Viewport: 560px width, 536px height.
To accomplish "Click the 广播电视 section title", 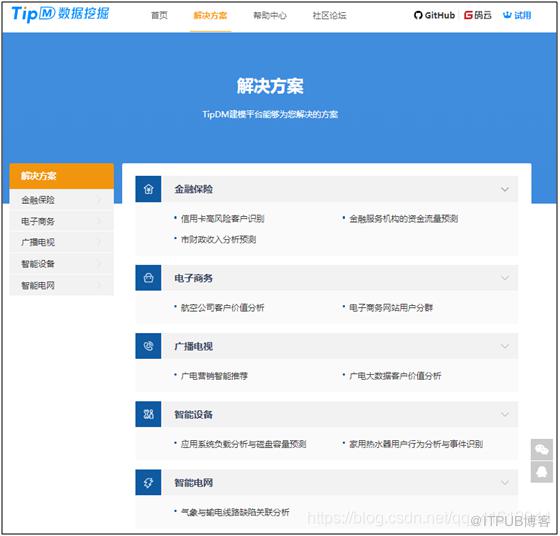I will pyautogui.click(x=193, y=346).
